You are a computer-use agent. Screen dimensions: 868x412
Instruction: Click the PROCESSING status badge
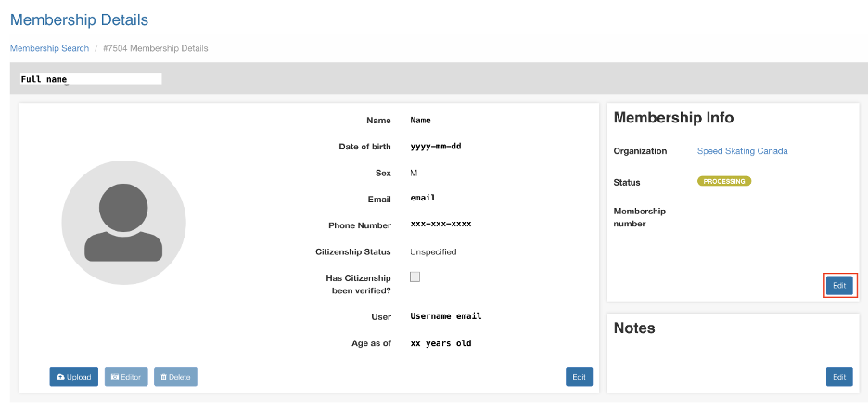(x=724, y=182)
